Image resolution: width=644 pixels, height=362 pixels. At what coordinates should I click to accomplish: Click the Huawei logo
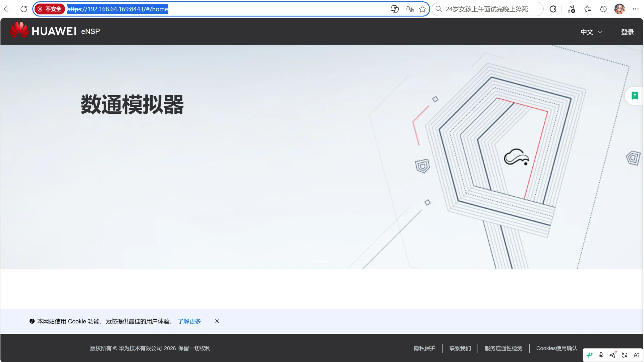coord(43,31)
